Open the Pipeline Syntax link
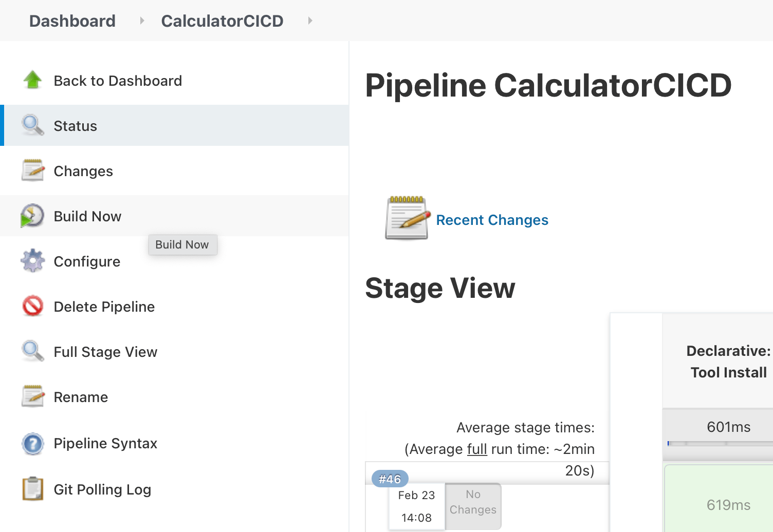The height and width of the screenshot is (532, 773). tap(105, 443)
